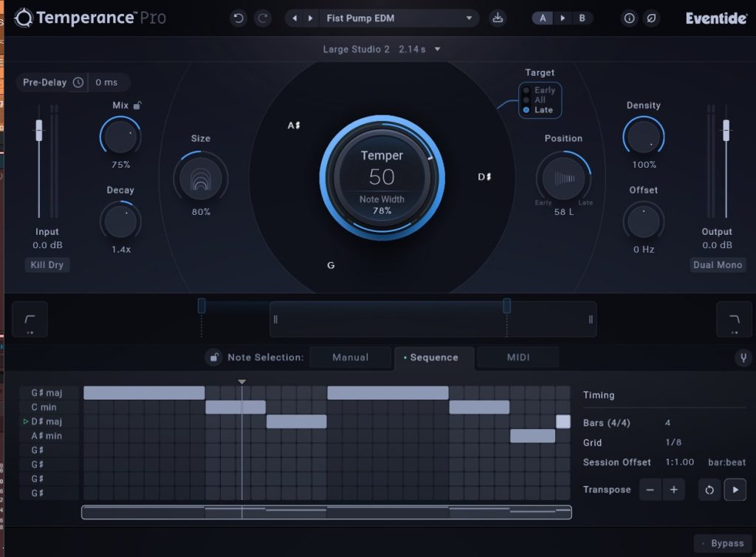Viewport: 756px width, 557px height.
Task: Switch to the MIDI note selection tab
Action: click(x=518, y=358)
